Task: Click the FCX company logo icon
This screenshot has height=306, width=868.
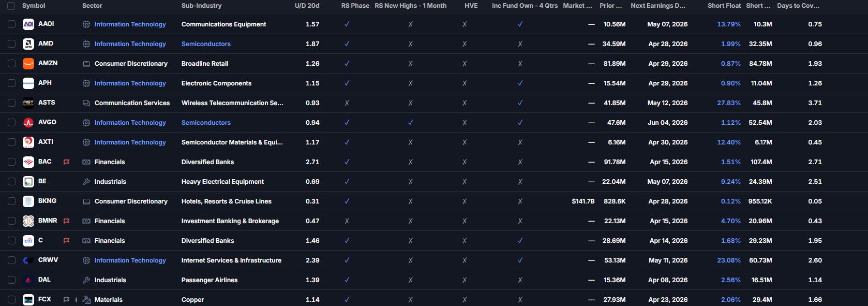Action: point(28,300)
